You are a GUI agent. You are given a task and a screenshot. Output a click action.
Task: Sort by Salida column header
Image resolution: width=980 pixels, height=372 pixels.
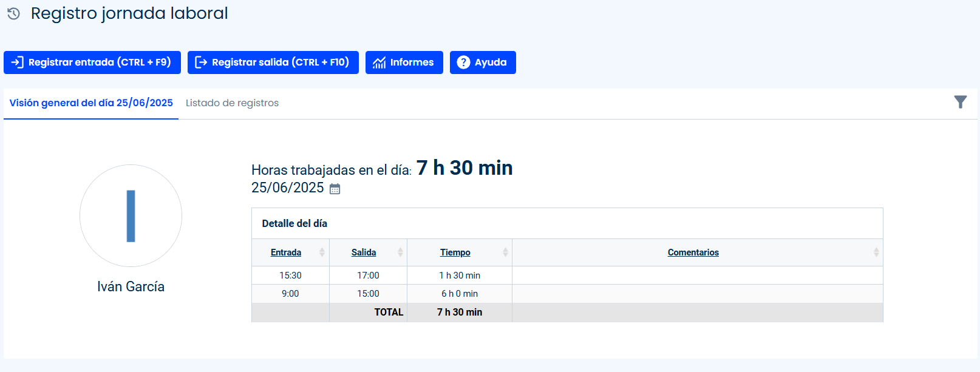(364, 252)
